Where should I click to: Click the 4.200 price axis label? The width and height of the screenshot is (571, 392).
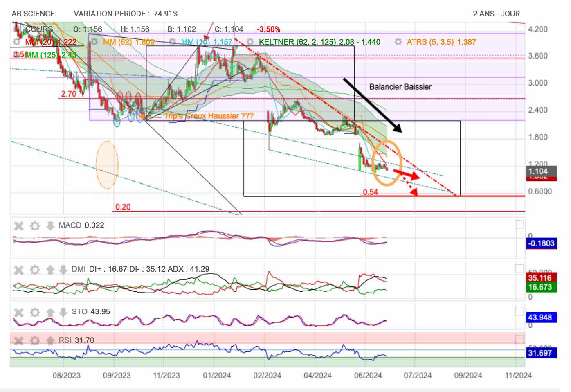click(537, 29)
